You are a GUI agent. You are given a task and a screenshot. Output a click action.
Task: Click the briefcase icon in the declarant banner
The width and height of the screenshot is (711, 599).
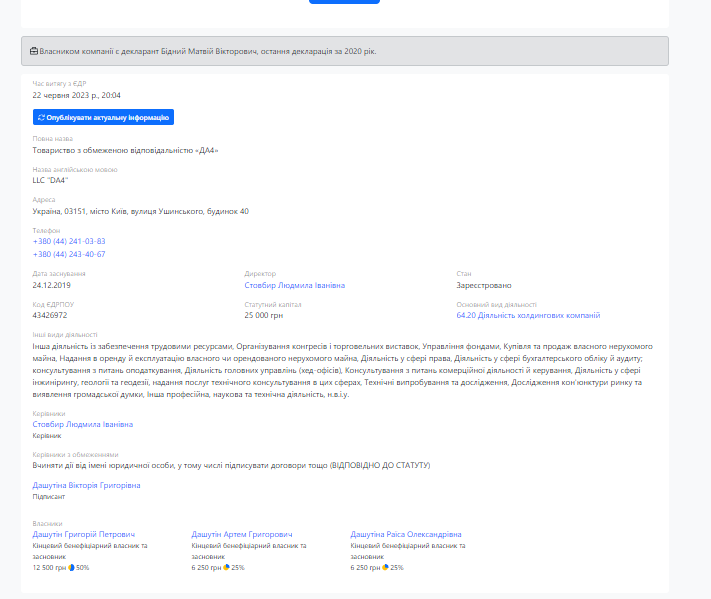[x=33, y=50]
